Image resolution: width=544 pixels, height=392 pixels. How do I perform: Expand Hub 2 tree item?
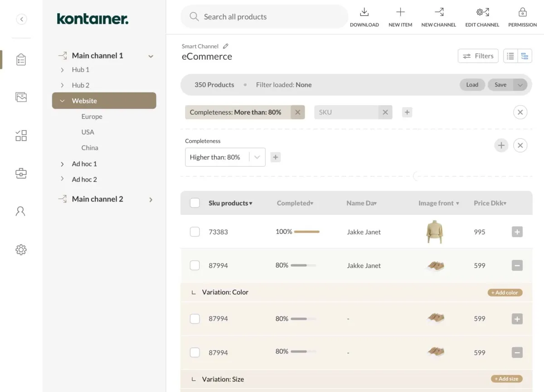click(x=62, y=85)
